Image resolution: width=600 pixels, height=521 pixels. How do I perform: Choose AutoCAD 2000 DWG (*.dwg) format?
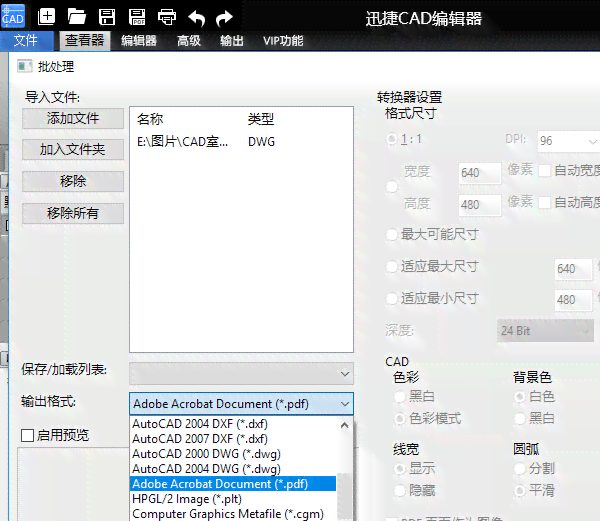[233, 454]
